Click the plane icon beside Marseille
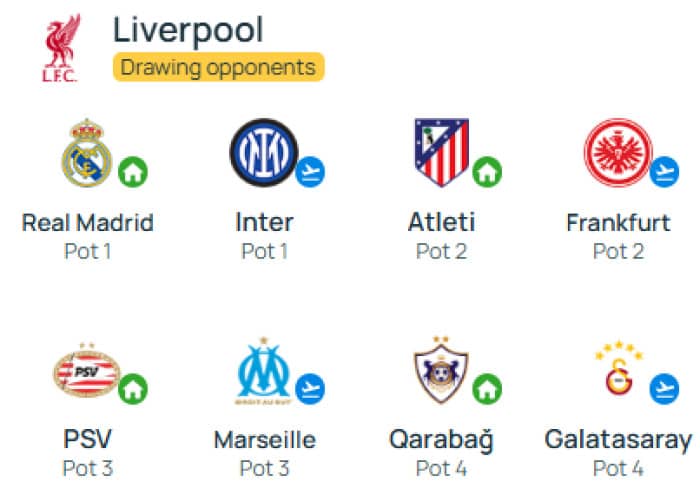 pos(310,389)
